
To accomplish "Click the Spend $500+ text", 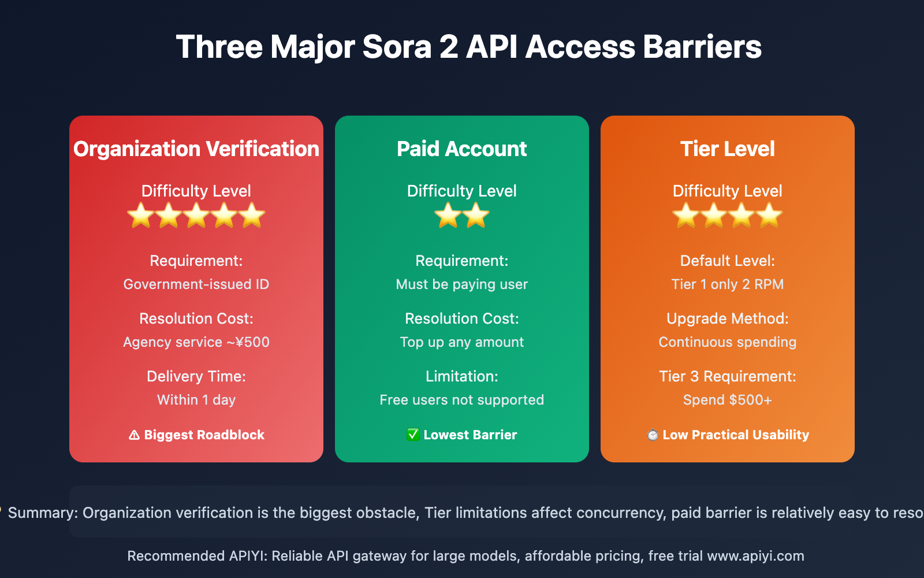I will [x=728, y=400].
